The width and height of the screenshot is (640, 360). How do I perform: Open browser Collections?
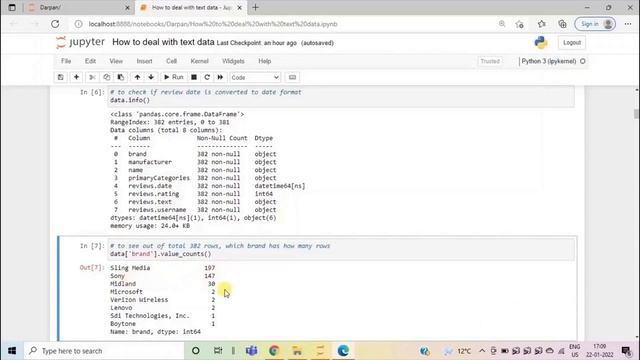coord(562,24)
